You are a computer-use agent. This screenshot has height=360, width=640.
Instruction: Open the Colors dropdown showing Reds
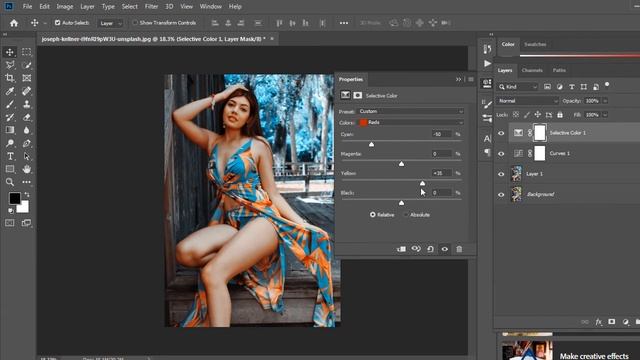point(410,122)
